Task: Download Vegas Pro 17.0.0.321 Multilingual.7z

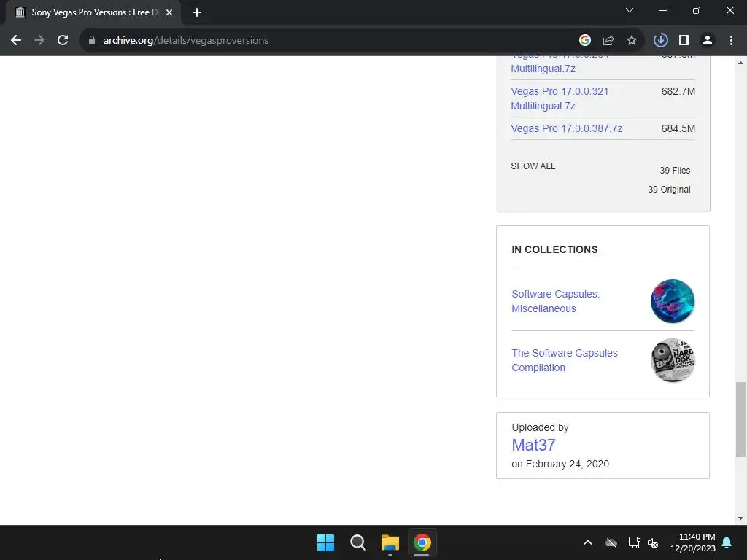Action: (x=560, y=98)
